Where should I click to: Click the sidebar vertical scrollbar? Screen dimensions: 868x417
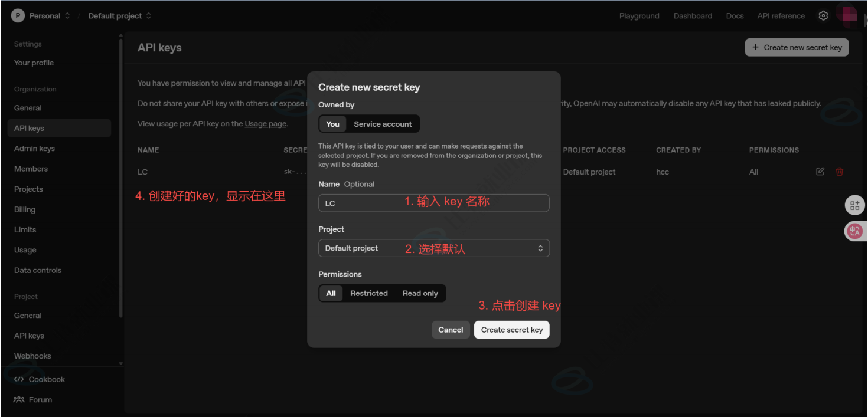pyautogui.click(x=121, y=177)
